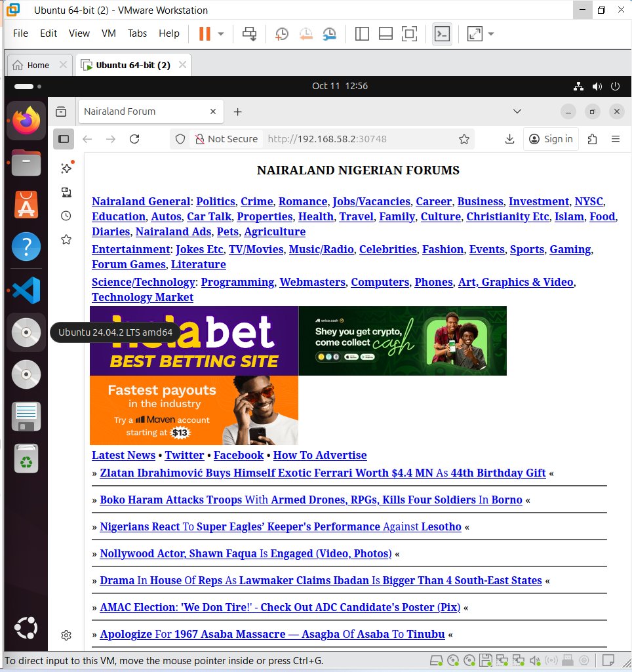Close the Nairaland Forum browser tab
Screen dimensions: 632x672
(x=213, y=111)
